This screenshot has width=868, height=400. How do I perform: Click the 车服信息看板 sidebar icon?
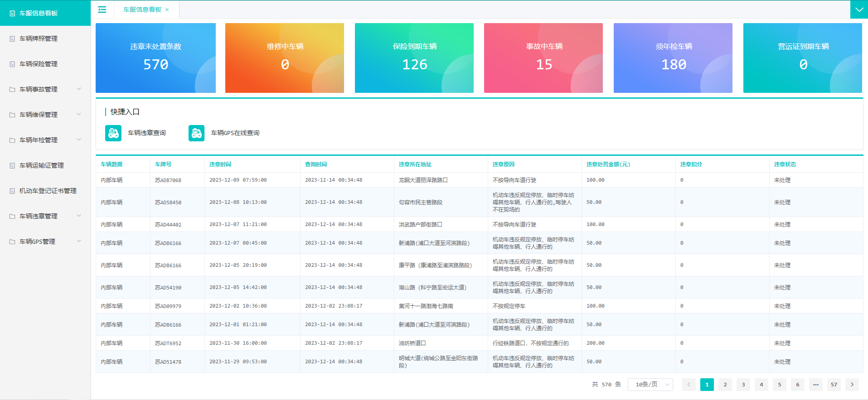[x=12, y=14]
